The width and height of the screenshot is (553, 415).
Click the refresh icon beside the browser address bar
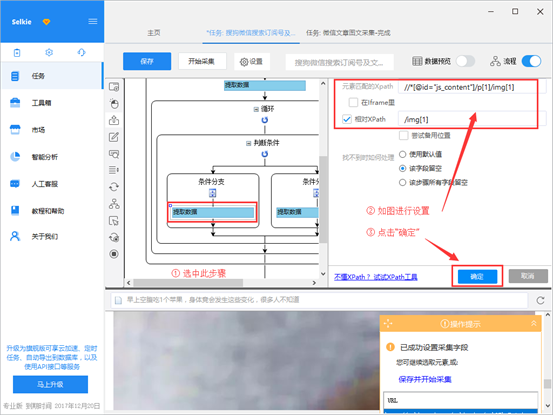[x=540, y=300]
